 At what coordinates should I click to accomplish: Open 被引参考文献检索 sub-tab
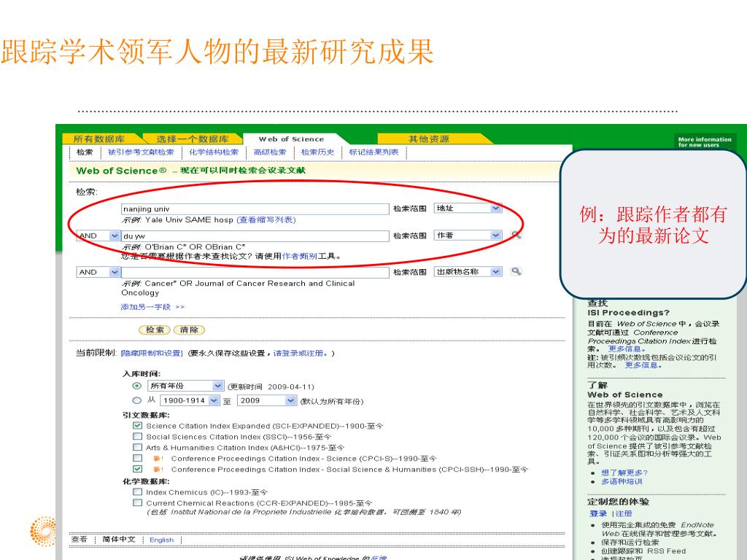[x=141, y=152]
